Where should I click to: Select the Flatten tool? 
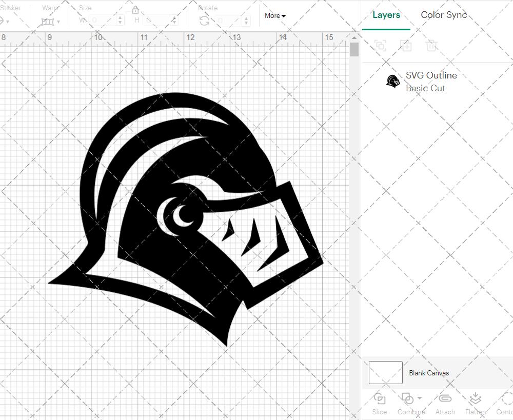click(475, 404)
